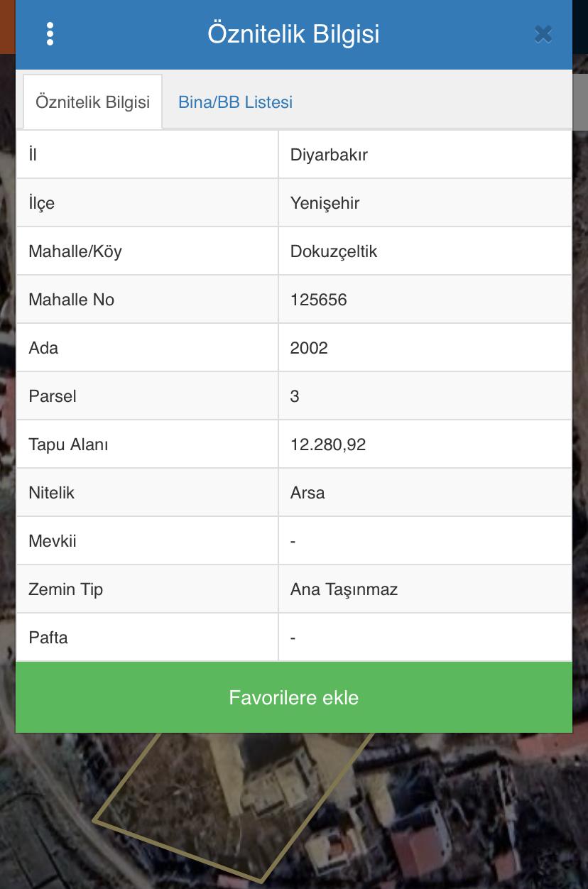Click the Mahalle No 125656 value
This screenshot has width=588, height=889.
pos(319,300)
